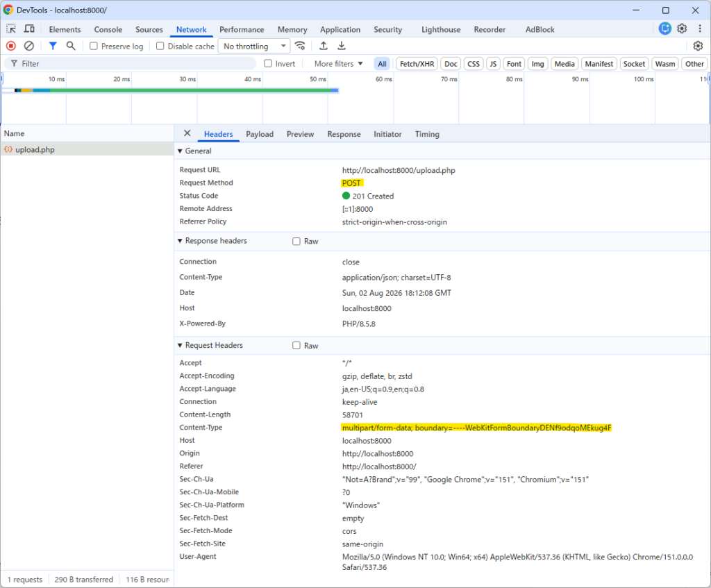Stop recording network log
Viewport: 711px width, 588px height.
click(11, 46)
